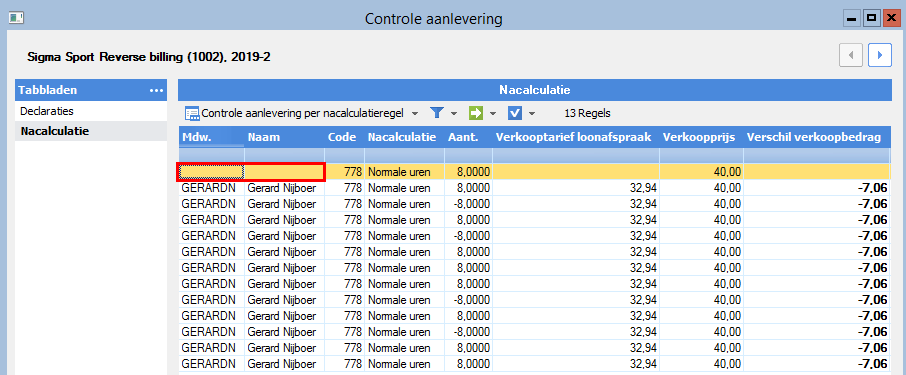The height and width of the screenshot is (375, 906).
Task: Click the 'Sigma Sport Reverse billing (1002), 2019-2' heading
Action: tap(149, 58)
